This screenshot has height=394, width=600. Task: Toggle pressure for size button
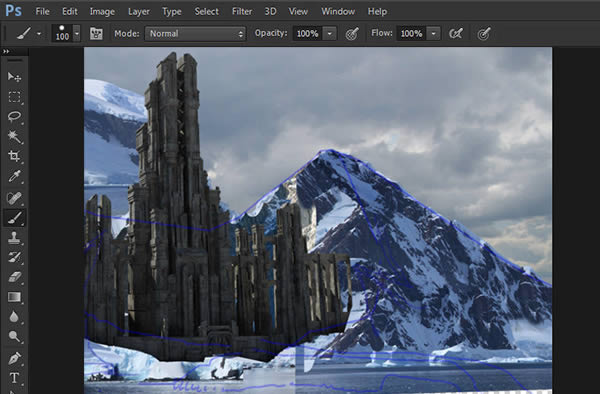[484, 34]
